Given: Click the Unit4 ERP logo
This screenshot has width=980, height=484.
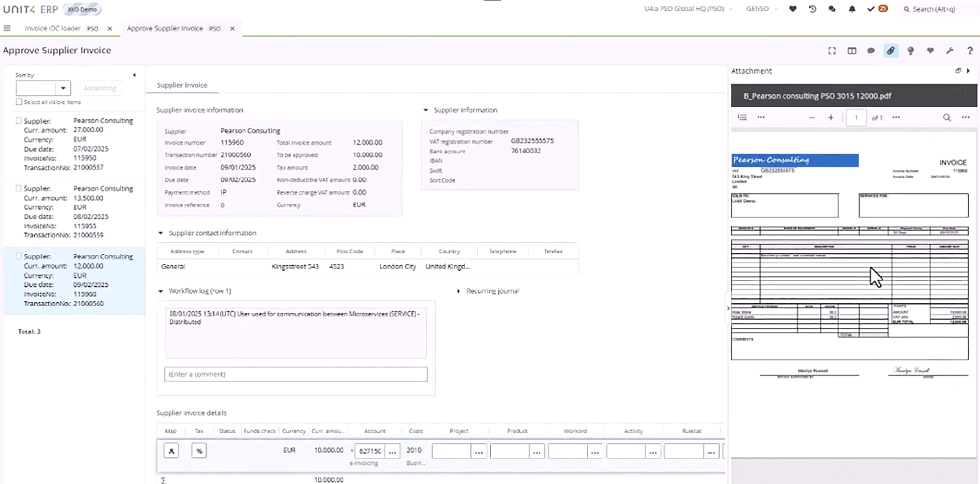Looking at the screenshot, I should 31,9.
